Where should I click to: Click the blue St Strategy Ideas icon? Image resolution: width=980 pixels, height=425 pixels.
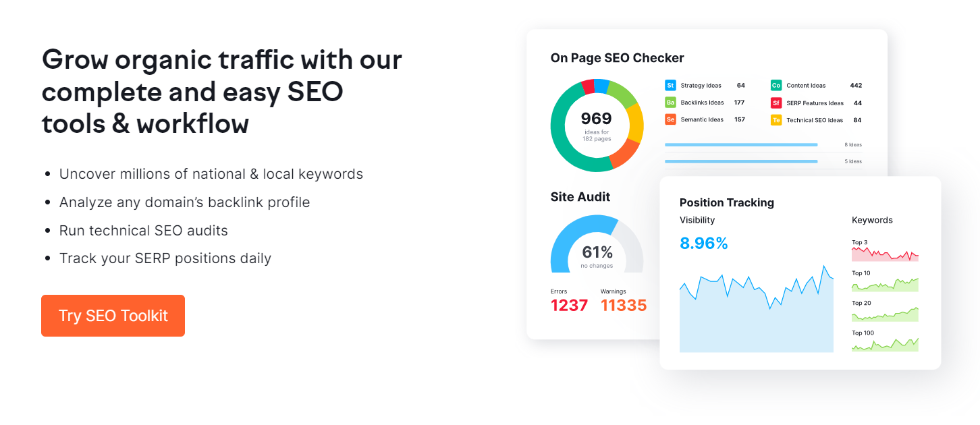pos(670,86)
